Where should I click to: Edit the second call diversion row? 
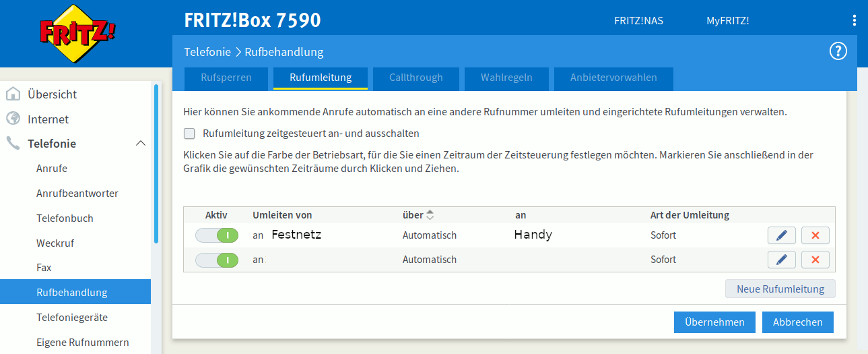pos(781,260)
